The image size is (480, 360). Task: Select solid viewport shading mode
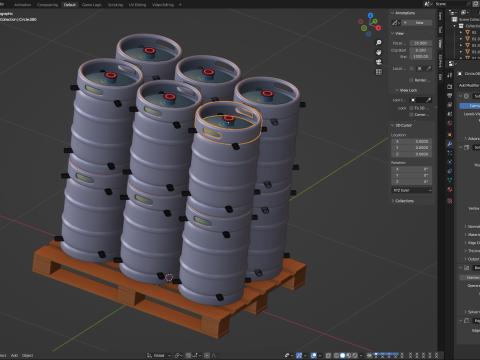coord(342,355)
